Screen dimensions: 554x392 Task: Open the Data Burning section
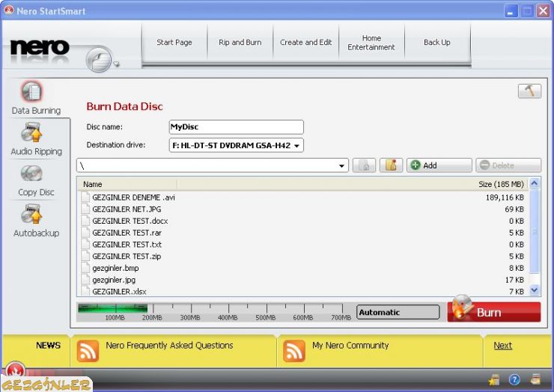[x=36, y=98]
